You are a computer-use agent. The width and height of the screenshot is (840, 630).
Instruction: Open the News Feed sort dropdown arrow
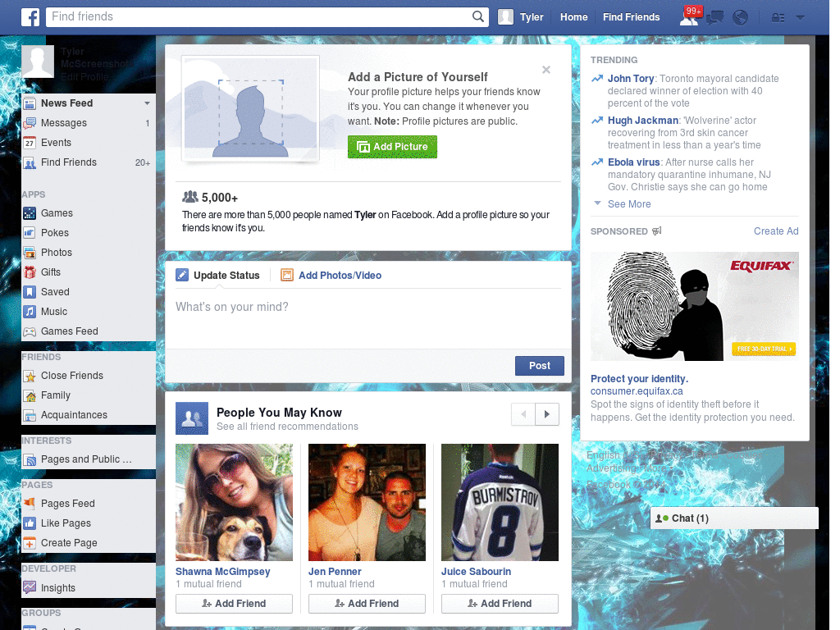pyautogui.click(x=147, y=103)
